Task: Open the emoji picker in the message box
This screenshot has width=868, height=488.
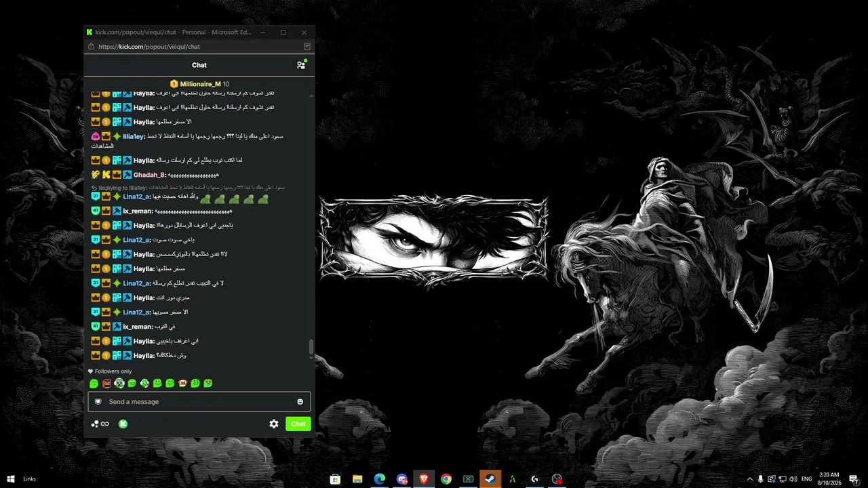Action: [300, 401]
